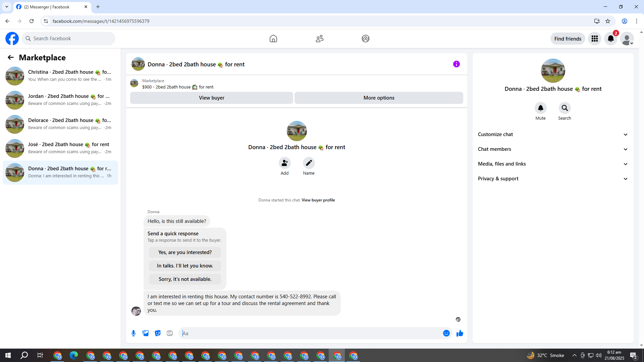This screenshot has height=362, width=644.
Task: Open Christina's conversation in Marketplace list
Action: pos(60,76)
